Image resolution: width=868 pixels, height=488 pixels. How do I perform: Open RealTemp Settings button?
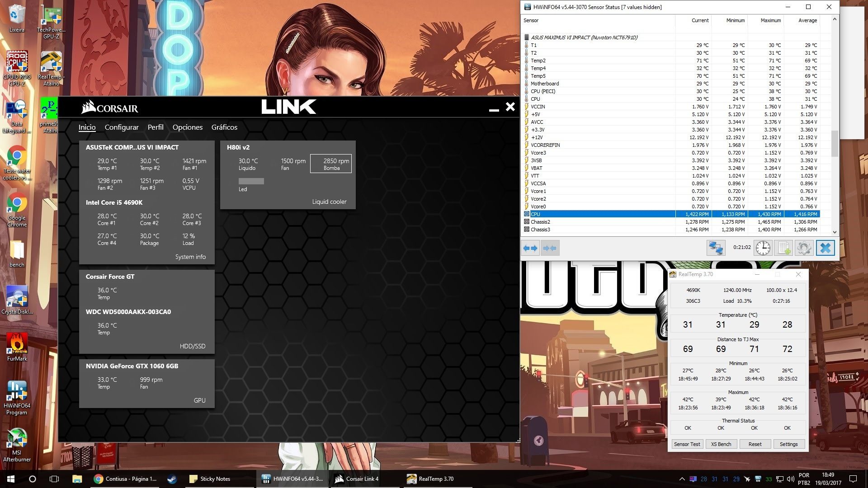click(x=788, y=444)
